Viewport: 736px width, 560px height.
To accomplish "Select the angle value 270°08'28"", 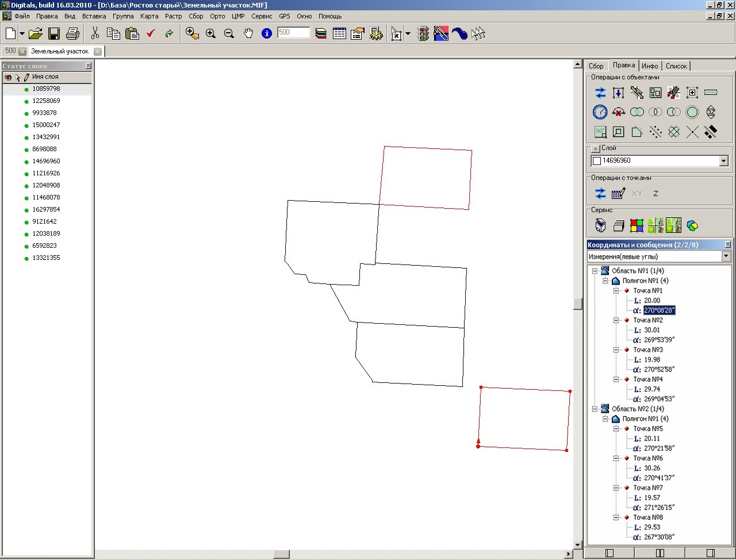I will pos(660,310).
